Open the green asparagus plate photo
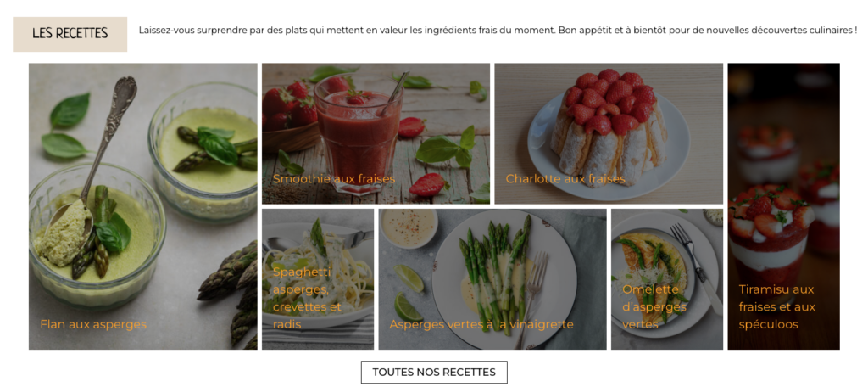This screenshot has width=868, height=387. 492,279
